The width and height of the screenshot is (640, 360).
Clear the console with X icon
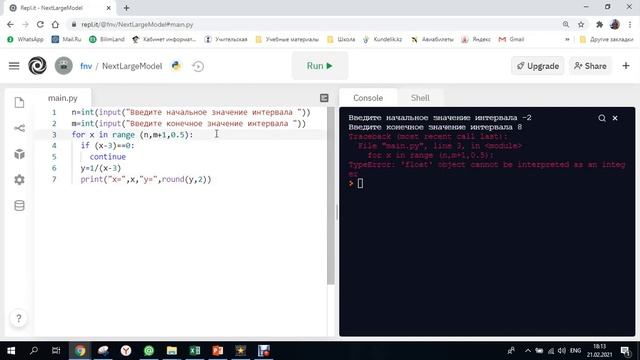(x=615, y=118)
